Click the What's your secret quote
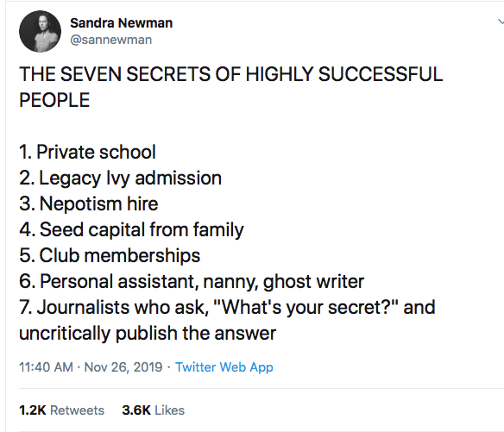 coord(306,307)
